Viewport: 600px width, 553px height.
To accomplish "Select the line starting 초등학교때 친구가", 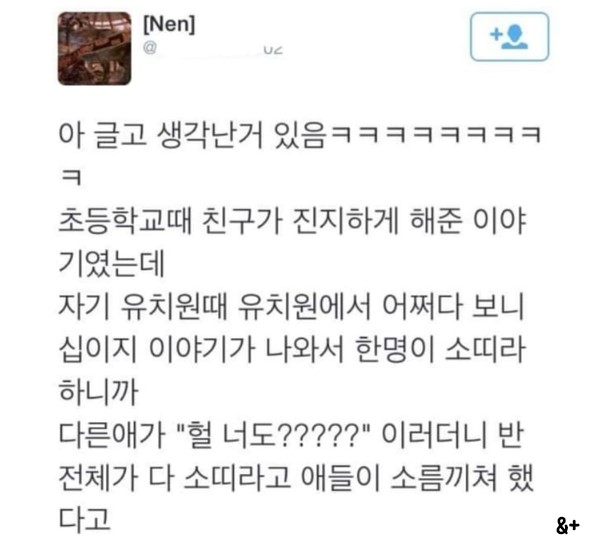I will coord(292,221).
